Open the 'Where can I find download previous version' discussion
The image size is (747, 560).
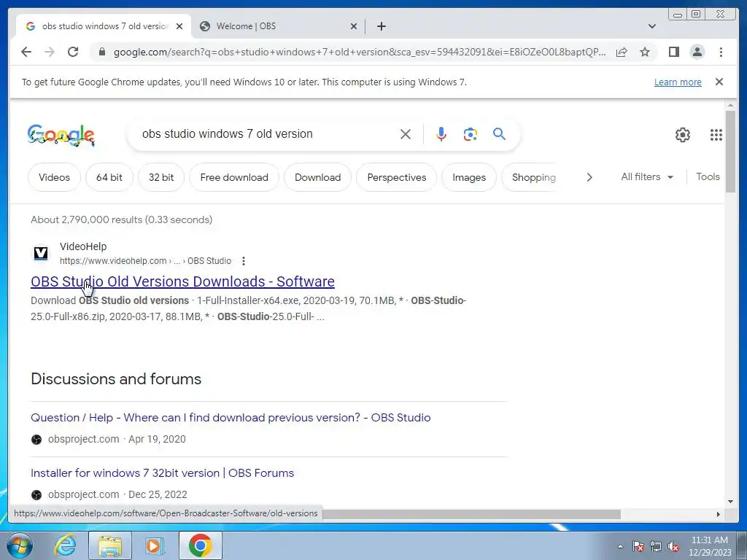pos(231,418)
